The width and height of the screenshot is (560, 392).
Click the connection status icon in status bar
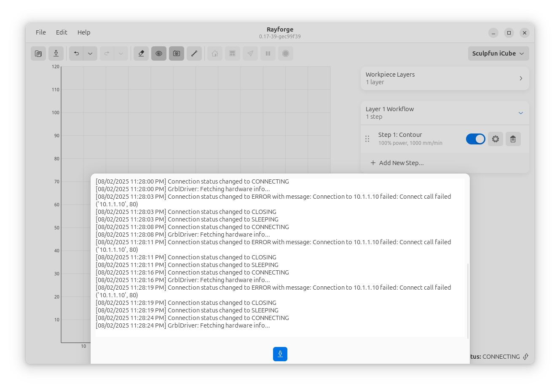[x=525, y=357]
